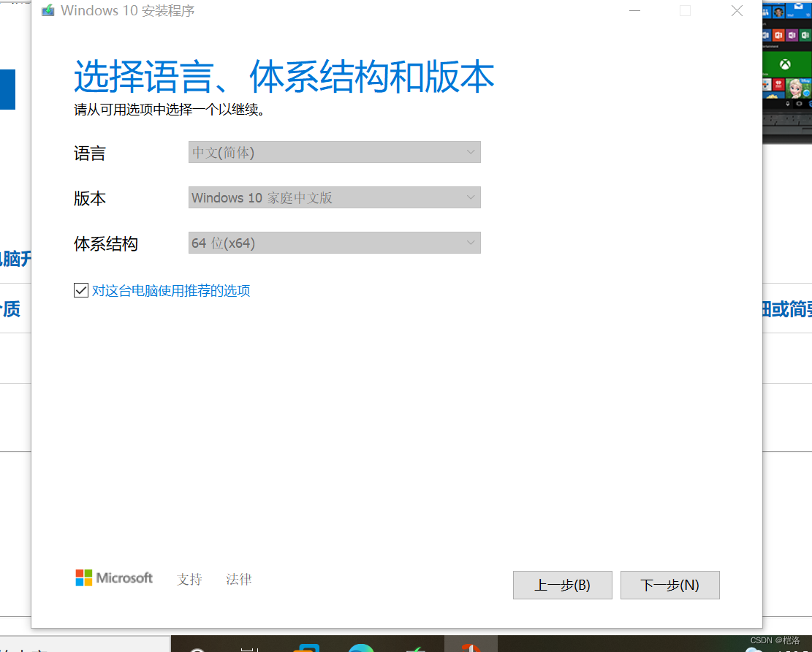
Task: Click the 对这台电脑使用推荐的选项 label text
Action: coord(171,290)
